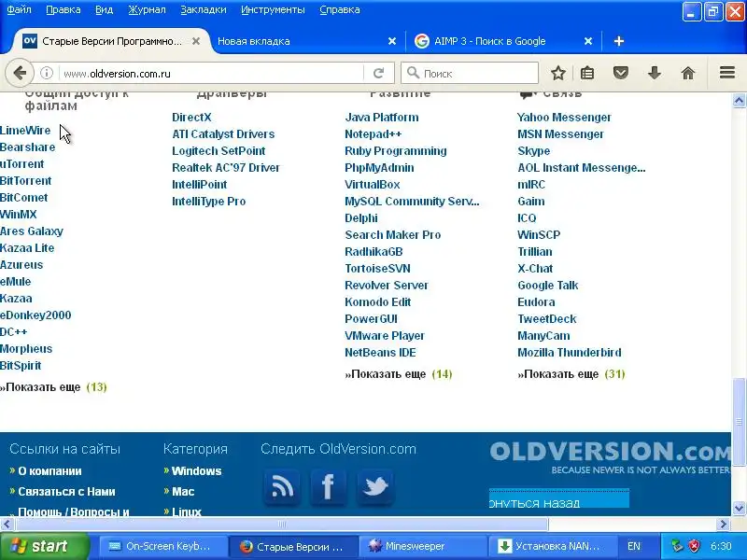Screen dimensions: 747x560
Task: Open the VMware Player link
Action: [385, 336]
